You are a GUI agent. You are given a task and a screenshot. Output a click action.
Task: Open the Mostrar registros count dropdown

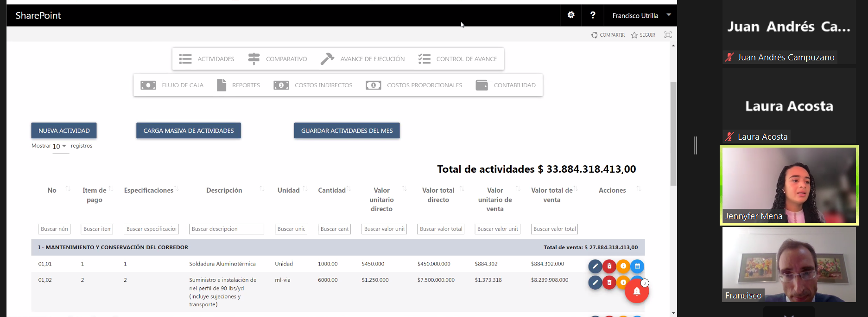[x=60, y=147]
